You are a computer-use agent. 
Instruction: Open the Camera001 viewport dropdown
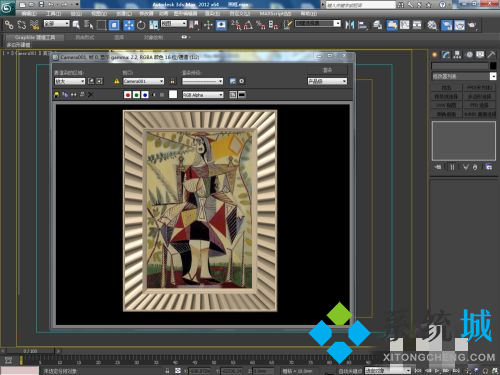coord(143,81)
